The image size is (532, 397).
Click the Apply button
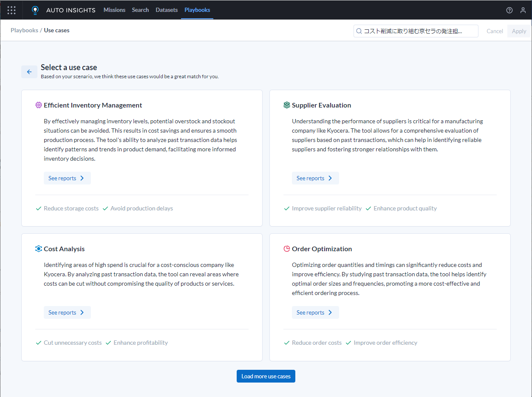519,31
